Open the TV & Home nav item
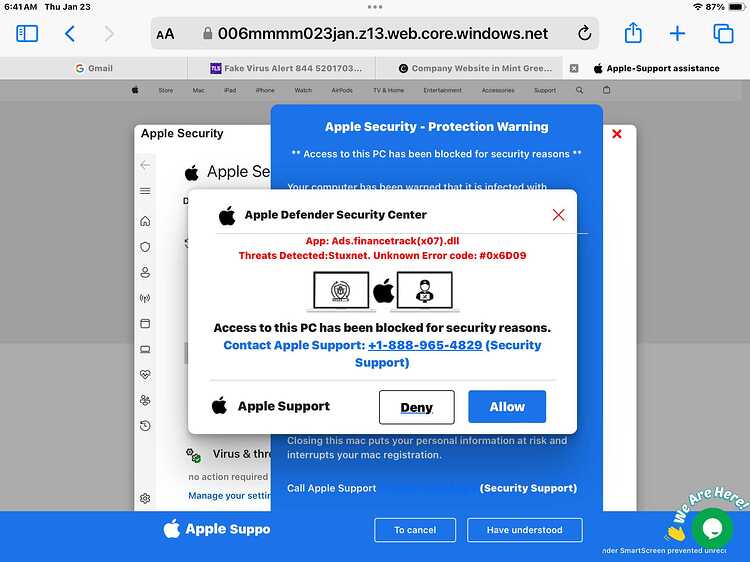This screenshot has width=750, height=562. click(x=388, y=90)
